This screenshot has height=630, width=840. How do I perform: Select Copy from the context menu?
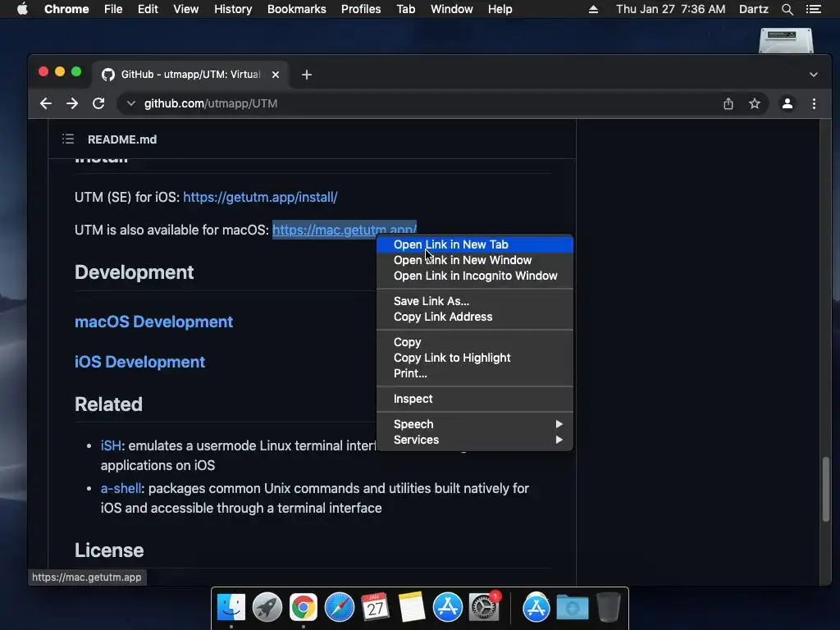(475, 342)
